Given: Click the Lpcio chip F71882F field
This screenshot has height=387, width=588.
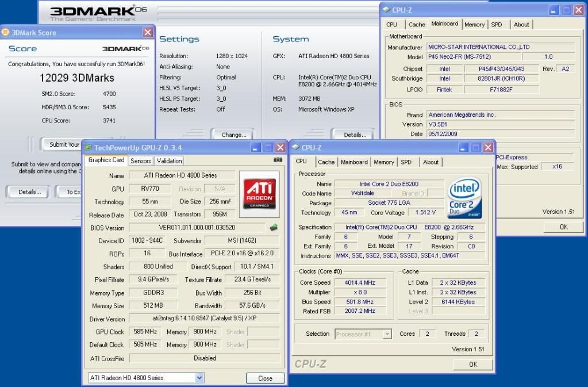Looking at the screenshot, I should [501, 89].
